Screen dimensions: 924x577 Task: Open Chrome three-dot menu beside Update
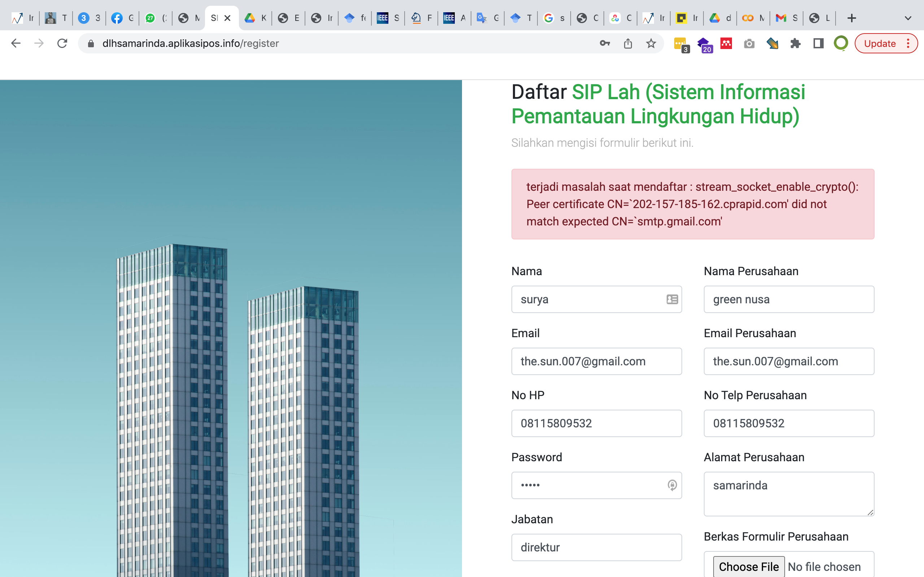(908, 44)
